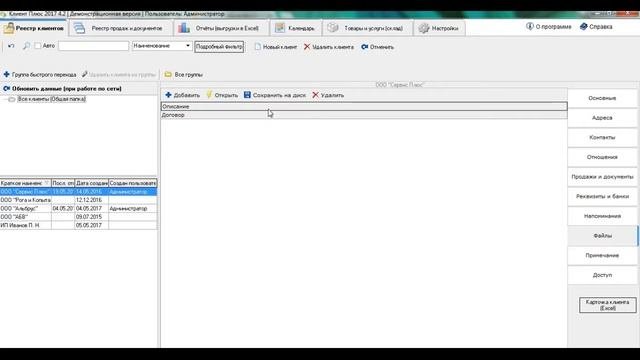The height and width of the screenshot is (360, 640).
Task: Toggle the Авто checkbox
Action: click(38, 46)
